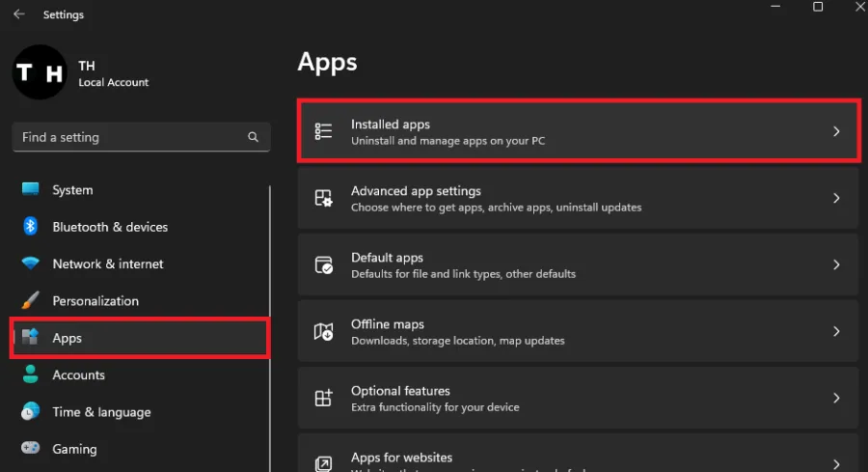Click the Bluetooth icon in sidebar

31,226
